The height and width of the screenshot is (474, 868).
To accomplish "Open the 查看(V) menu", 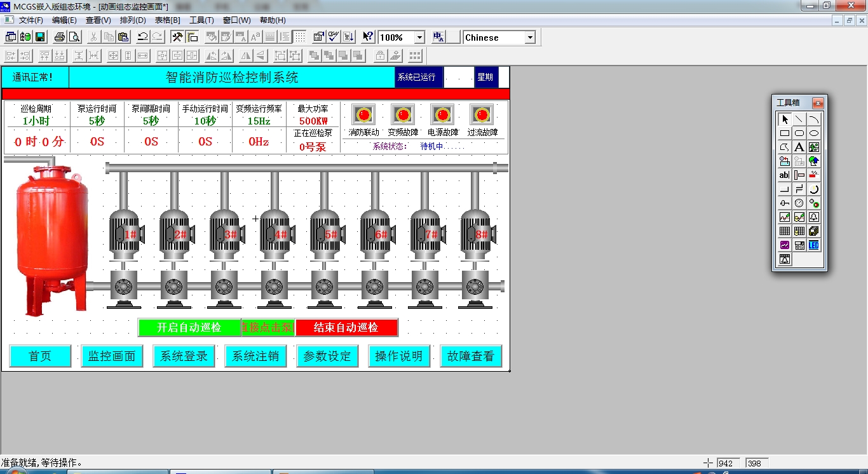I will coord(98,20).
